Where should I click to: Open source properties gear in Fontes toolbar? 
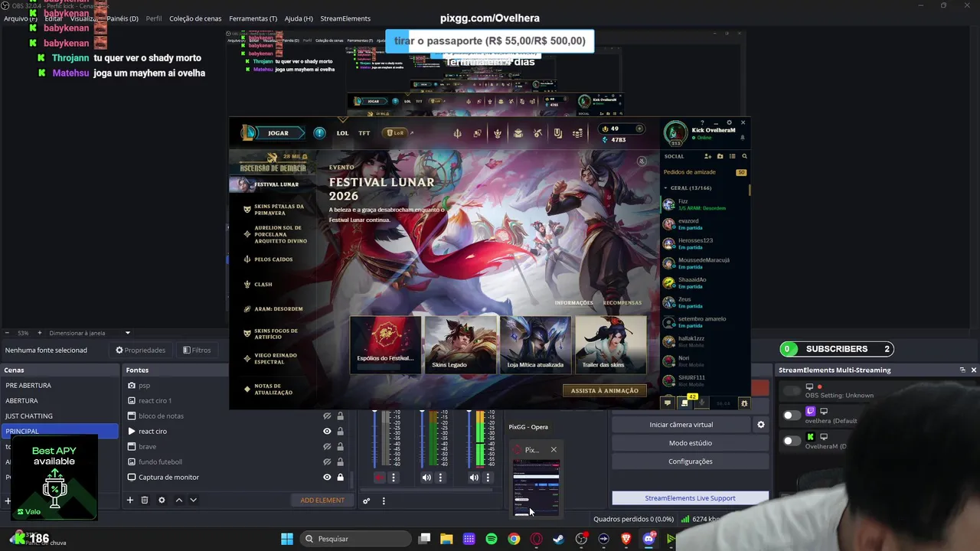(x=162, y=500)
